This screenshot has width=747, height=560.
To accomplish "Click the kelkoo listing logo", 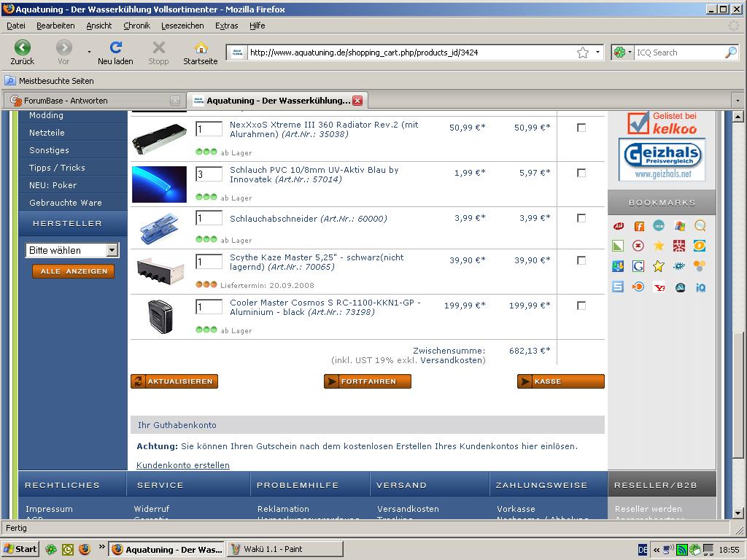I will [x=662, y=122].
